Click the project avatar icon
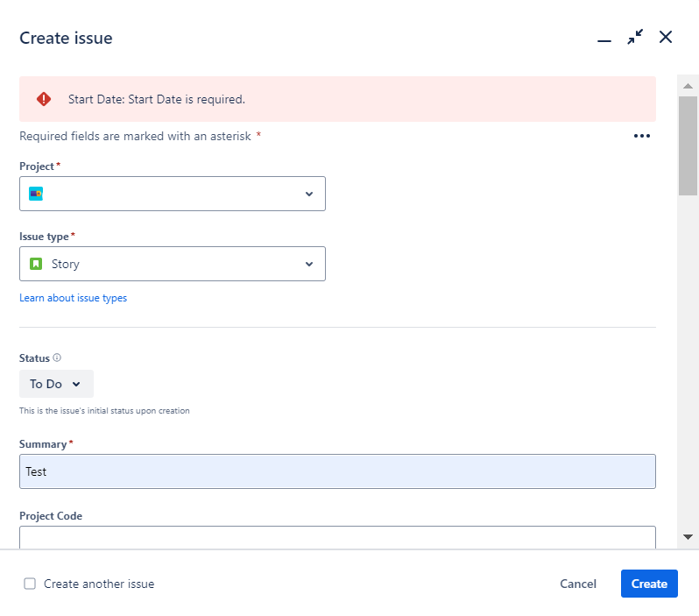This screenshot has width=699, height=616. click(x=36, y=194)
